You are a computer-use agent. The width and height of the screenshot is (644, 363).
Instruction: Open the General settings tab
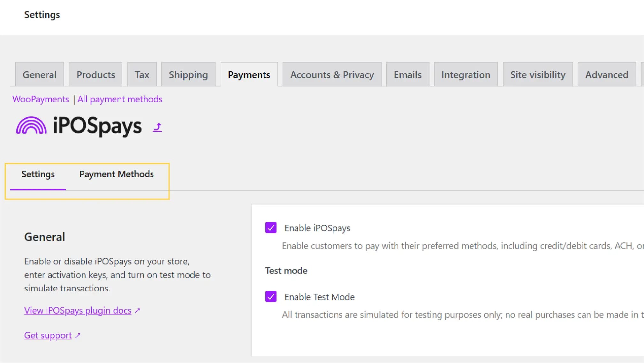(40, 75)
